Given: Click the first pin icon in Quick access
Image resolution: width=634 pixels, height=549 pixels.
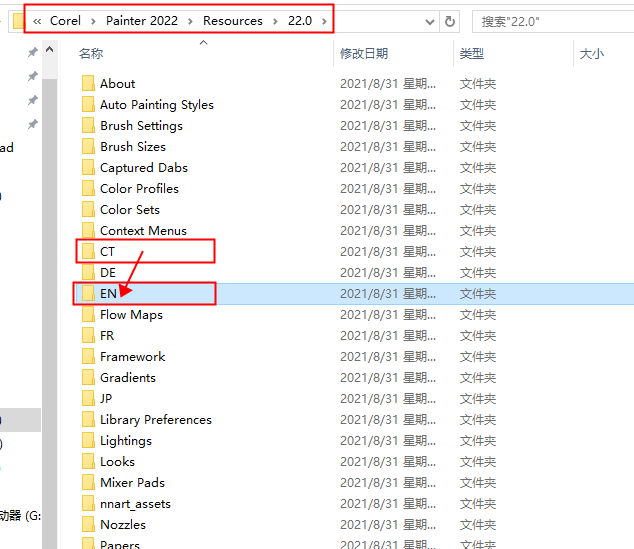Looking at the screenshot, I should (32, 52).
